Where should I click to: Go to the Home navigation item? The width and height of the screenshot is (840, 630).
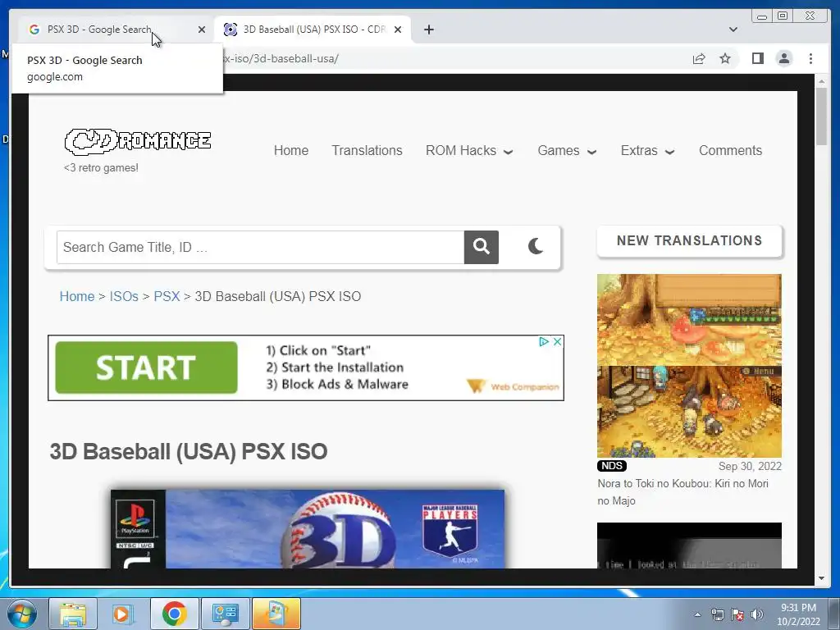click(x=291, y=151)
